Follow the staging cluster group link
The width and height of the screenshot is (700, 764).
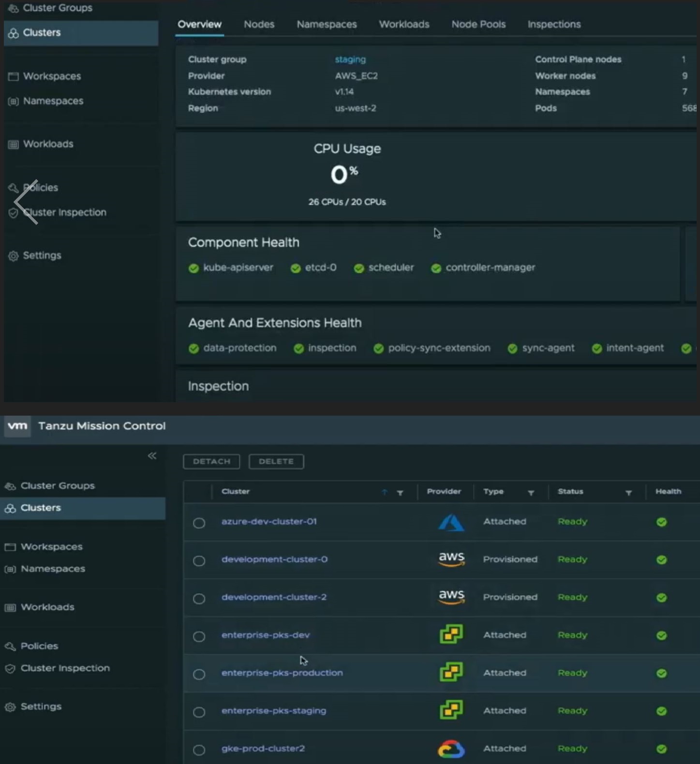[350, 60]
